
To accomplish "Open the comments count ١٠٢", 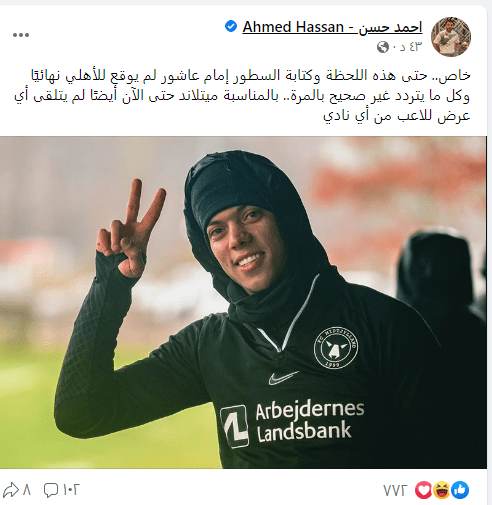I will click(x=71, y=490).
